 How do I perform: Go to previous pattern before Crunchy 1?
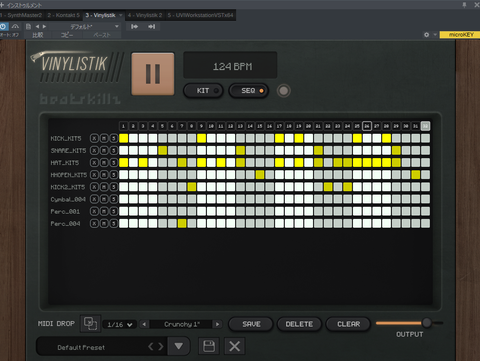point(144,324)
